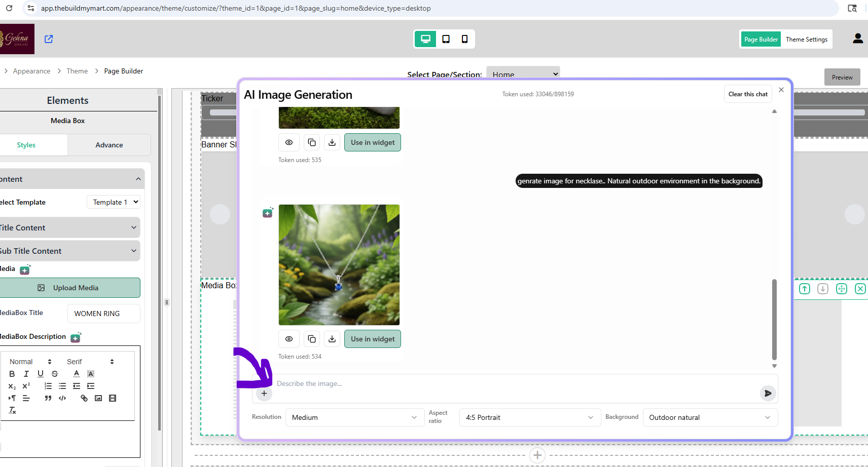Screen dimensions: 868x467
Task: Close the AI Image Generation dialog
Action: (781, 90)
